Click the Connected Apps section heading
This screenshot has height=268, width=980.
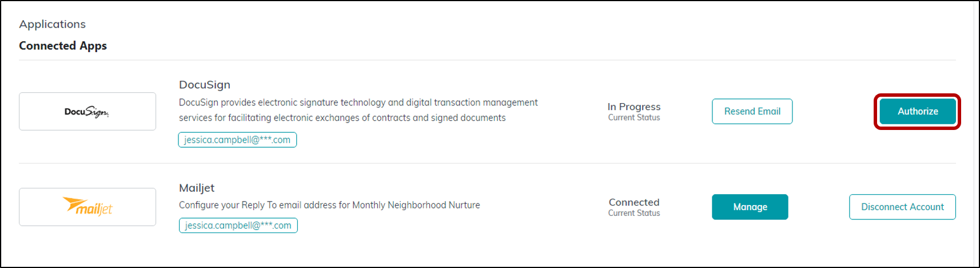pyautogui.click(x=63, y=46)
